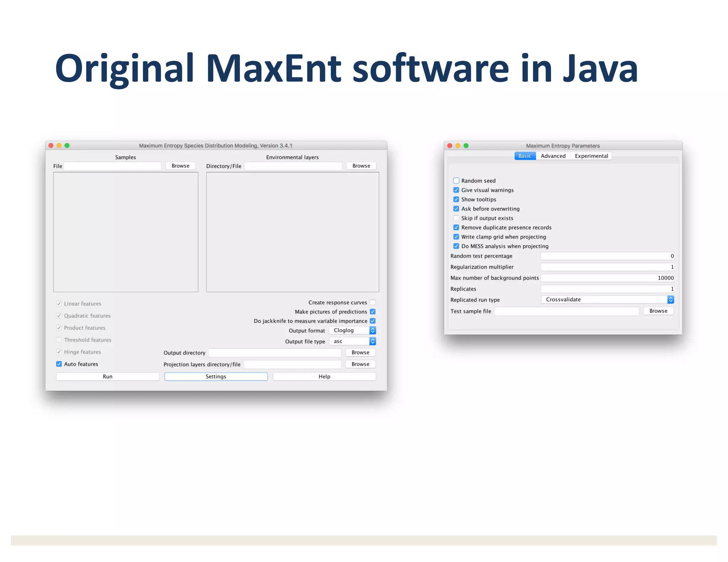This screenshot has width=728, height=562.
Task: Click the Replicates value field
Action: 607,289
